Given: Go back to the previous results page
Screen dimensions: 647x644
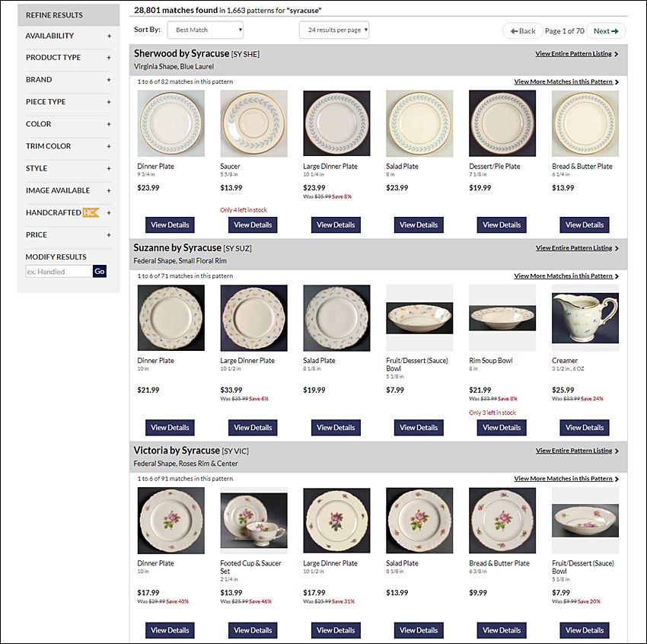Looking at the screenshot, I should pyautogui.click(x=522, y=31).
